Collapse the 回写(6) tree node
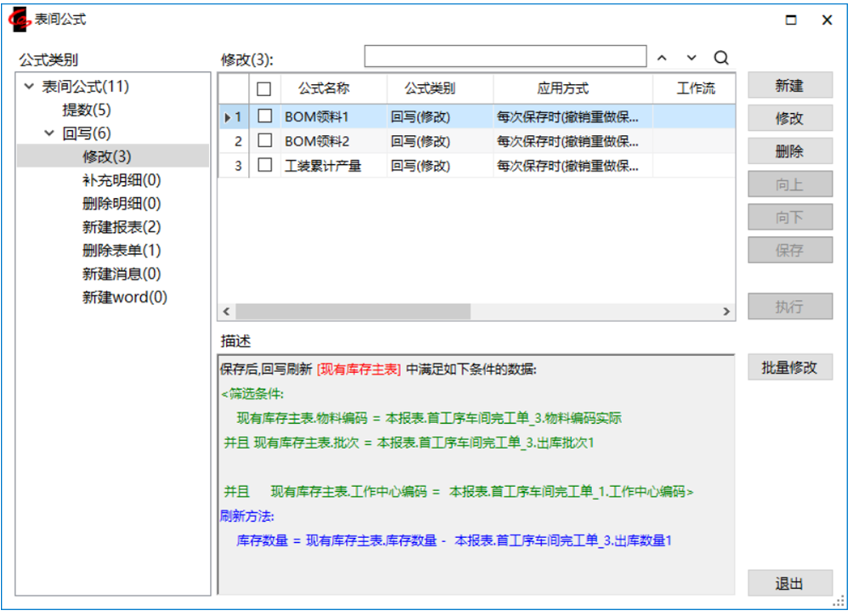853x616 pixels. (x=48, y=132)
